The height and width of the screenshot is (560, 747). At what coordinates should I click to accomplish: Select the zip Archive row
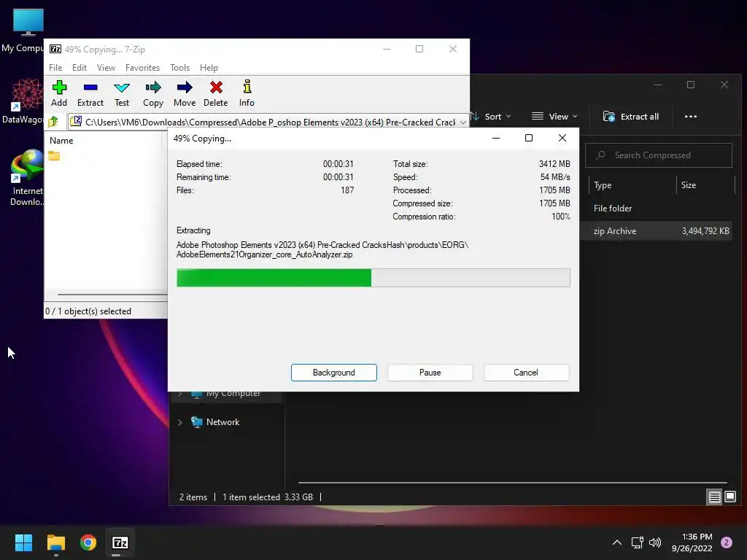[656, 231]
